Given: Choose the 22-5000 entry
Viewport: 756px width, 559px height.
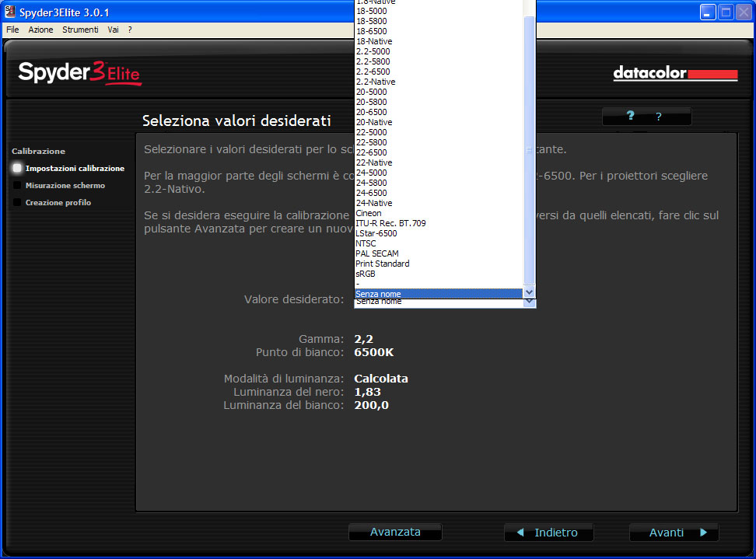Looking at the screenshot, I should pos(439,132).
